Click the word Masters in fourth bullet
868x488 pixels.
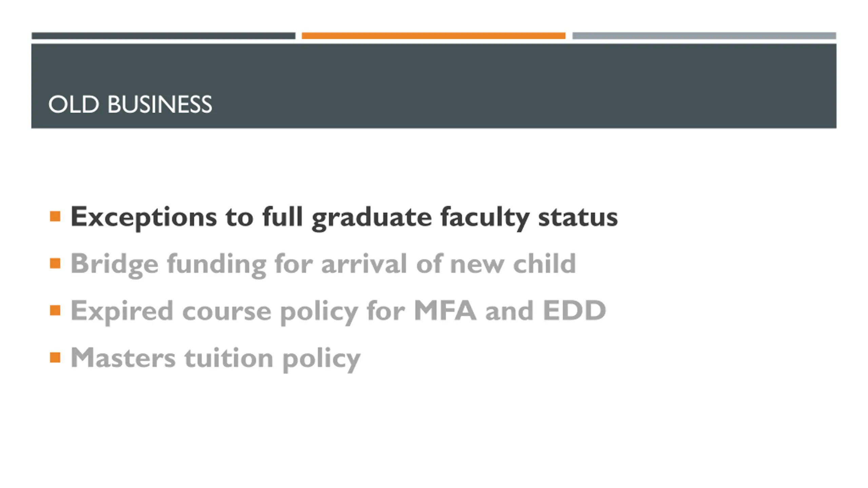pos(123,358)
